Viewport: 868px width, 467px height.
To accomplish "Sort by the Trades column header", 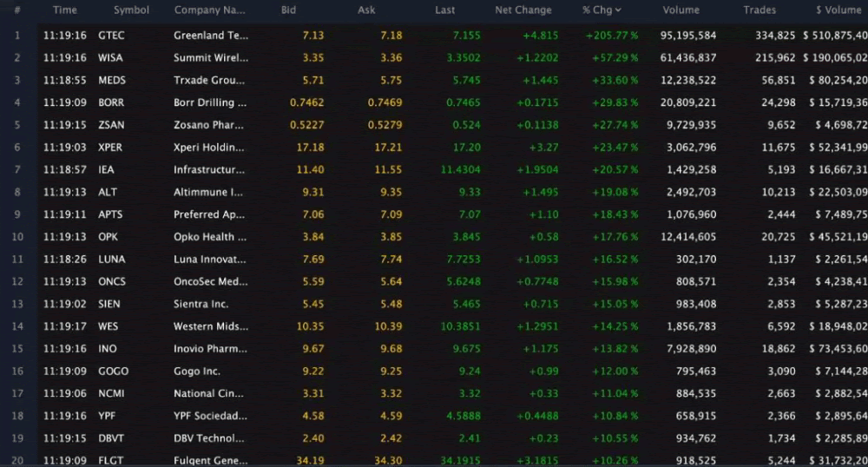I will pos(759,10).
